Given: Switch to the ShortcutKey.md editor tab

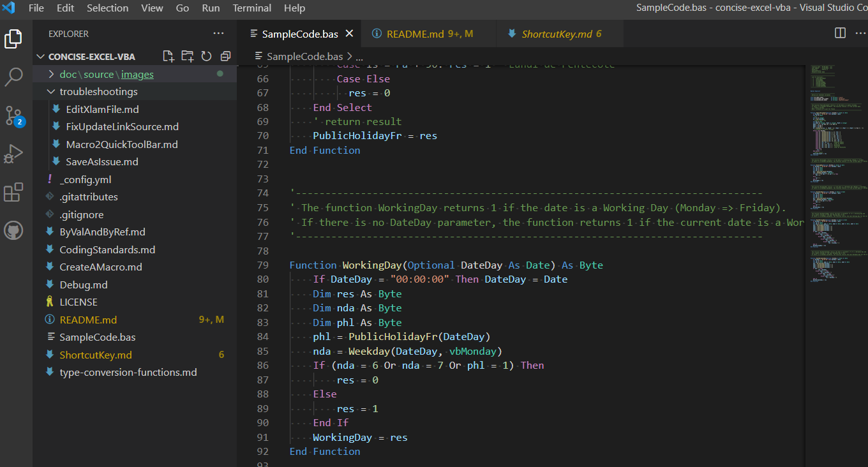Looking at the screenshot, I should (x=560, y=34).
